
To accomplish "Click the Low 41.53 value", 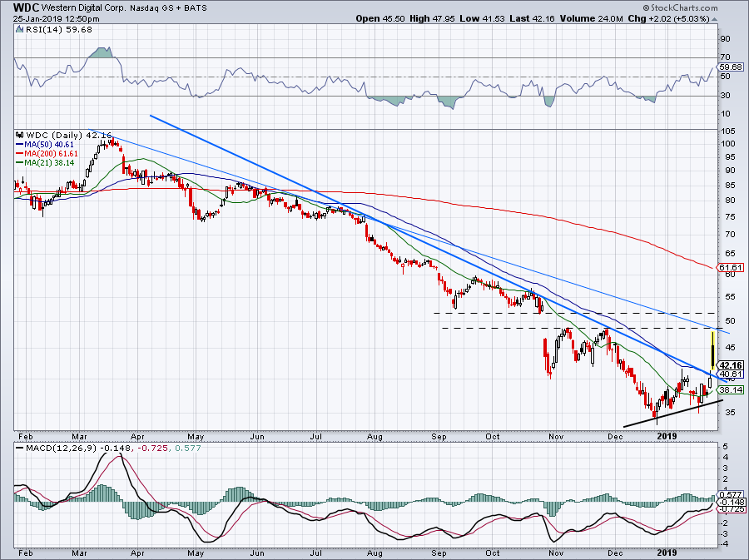I will coord(482,18).
